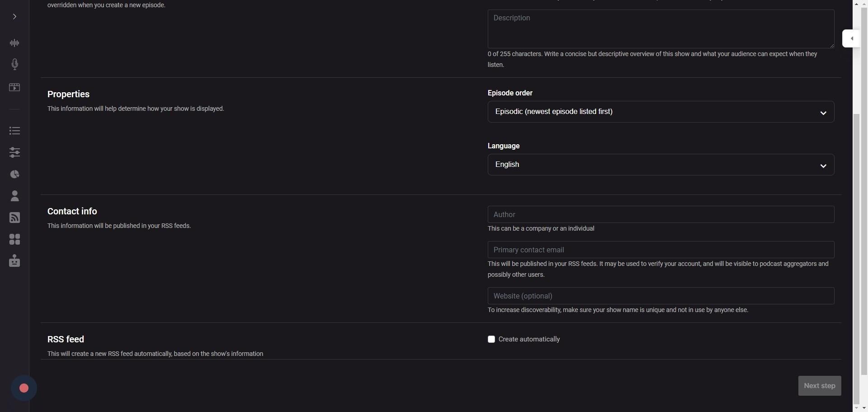Open the audio waveform section in sidebar
Screen dimensions: 868x412
tap(14, 43)
